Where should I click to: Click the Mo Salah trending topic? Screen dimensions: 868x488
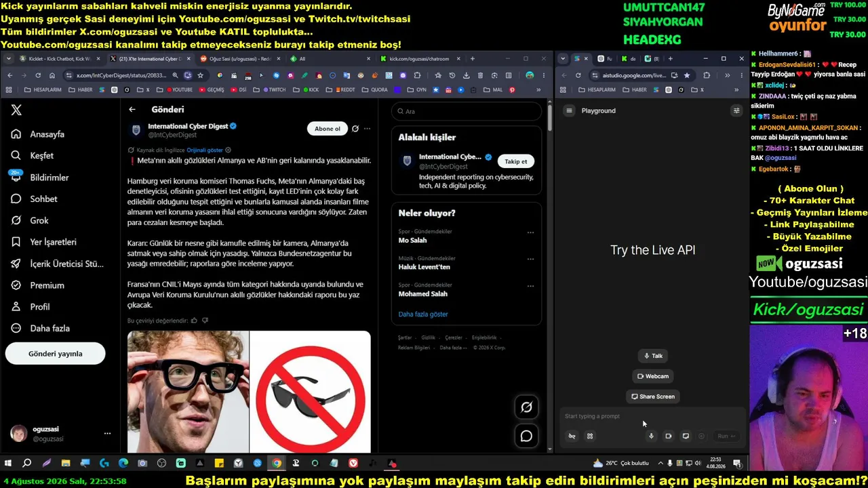412,241
